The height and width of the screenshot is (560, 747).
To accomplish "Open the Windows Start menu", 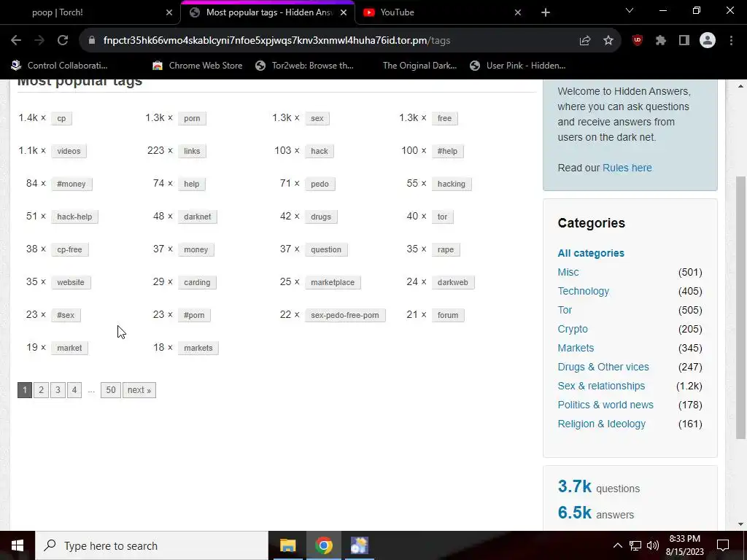I will point(18,545).
